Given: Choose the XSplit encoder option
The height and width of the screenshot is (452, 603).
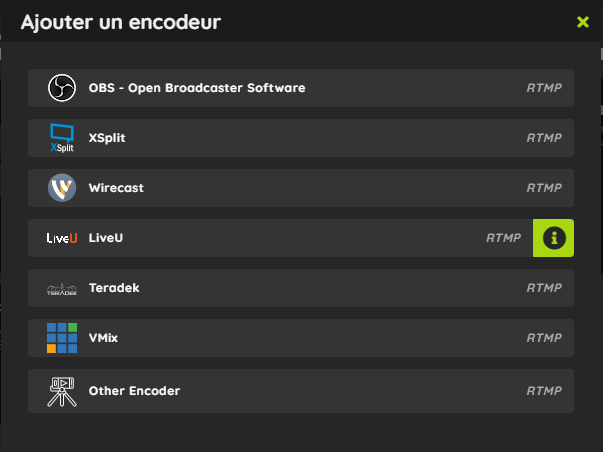Looking at the screenshot, I should tap(301, 138).
